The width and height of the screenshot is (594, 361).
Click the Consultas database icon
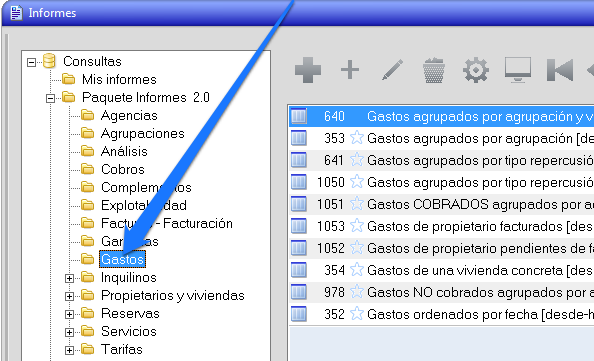[49, 61]
